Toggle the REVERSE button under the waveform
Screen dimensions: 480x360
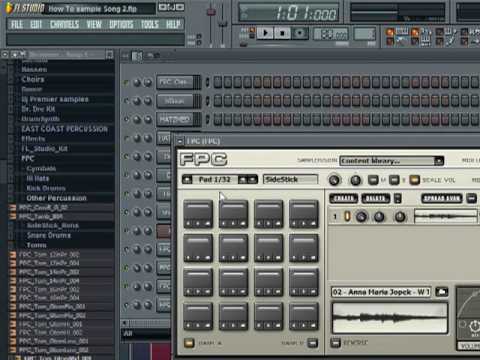(335, 342)
